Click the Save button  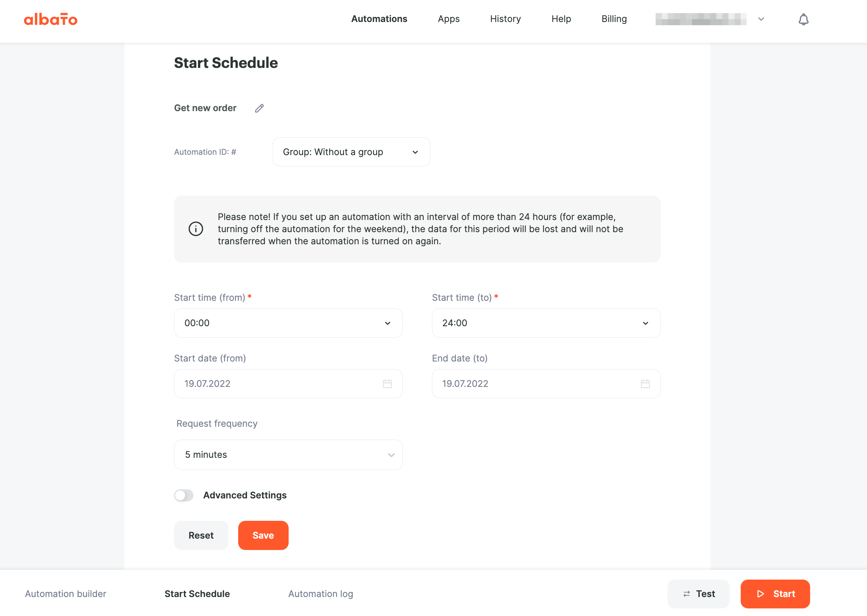[x=263, y=536]
